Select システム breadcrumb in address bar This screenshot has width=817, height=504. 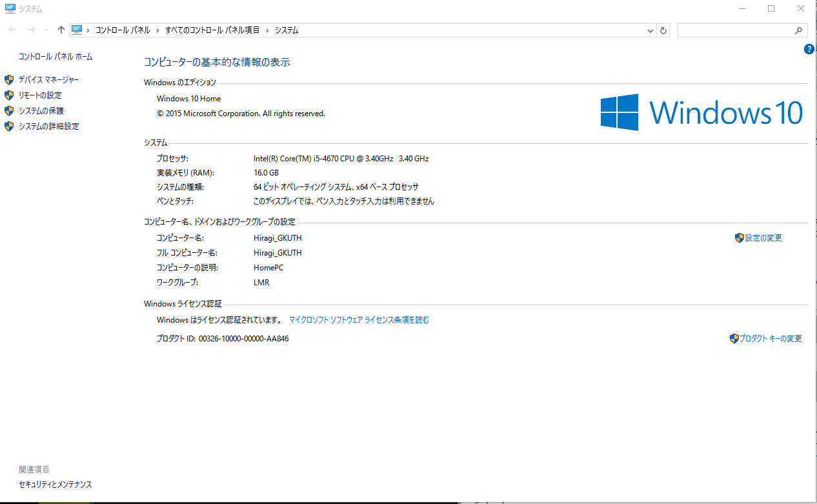287,30
